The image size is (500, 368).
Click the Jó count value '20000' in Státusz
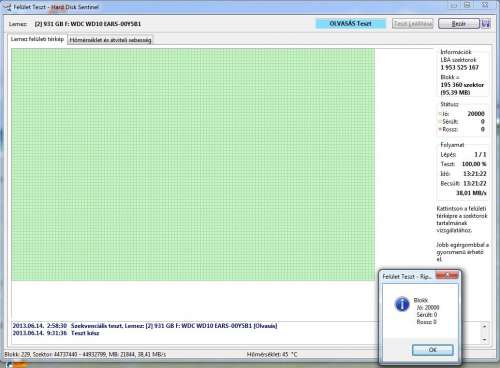coord(476,114)
